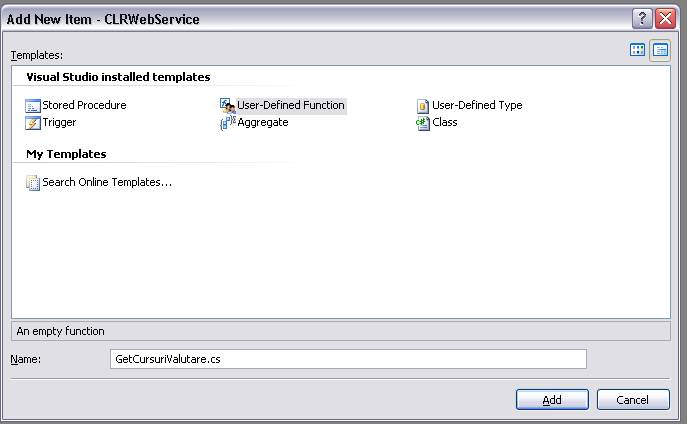Image resolution: width=687 pixels, height=424 pixels.
Task: Open the "Search Online Templates..." text entry
Action: [107, 182]
